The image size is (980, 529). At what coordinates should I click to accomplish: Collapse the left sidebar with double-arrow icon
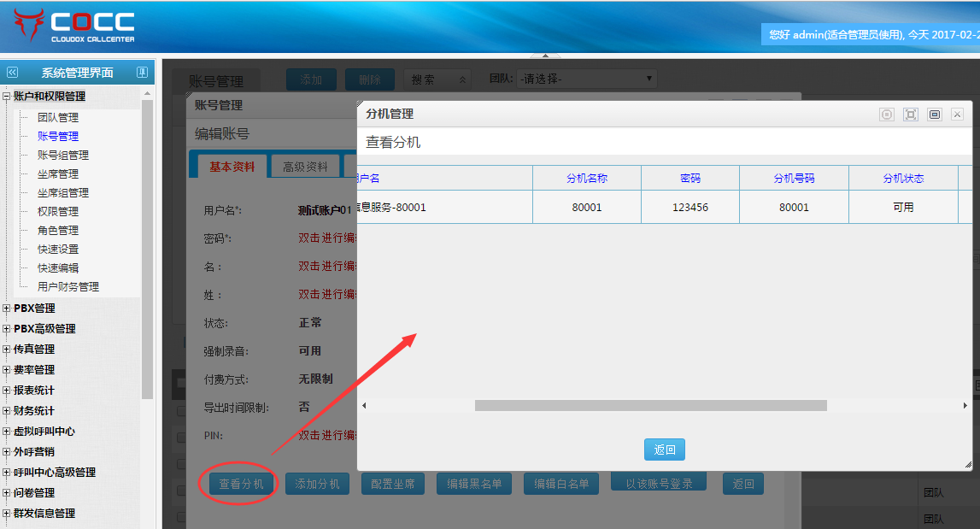pos(12,73)
